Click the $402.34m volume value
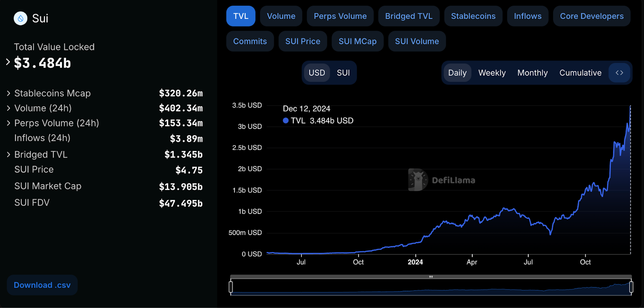This screenshot has height=308, width=644. [x=181, y=108]
